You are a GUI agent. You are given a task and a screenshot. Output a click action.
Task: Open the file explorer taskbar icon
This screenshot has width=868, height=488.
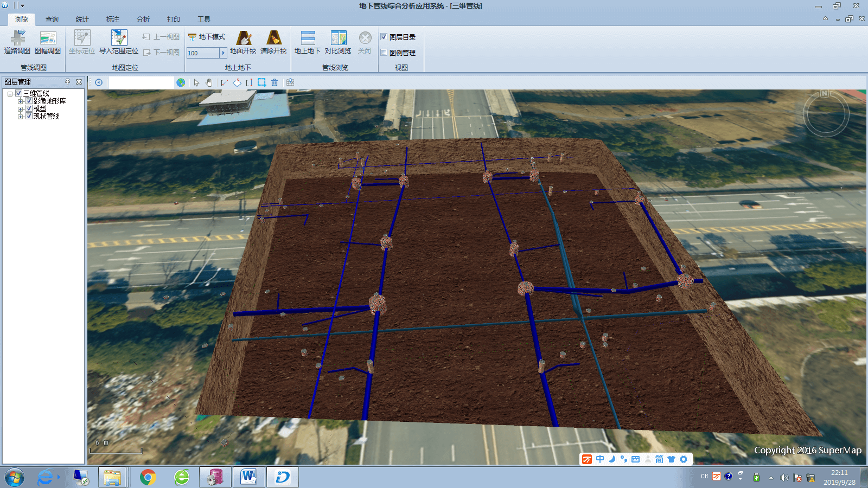coord(112,477)
